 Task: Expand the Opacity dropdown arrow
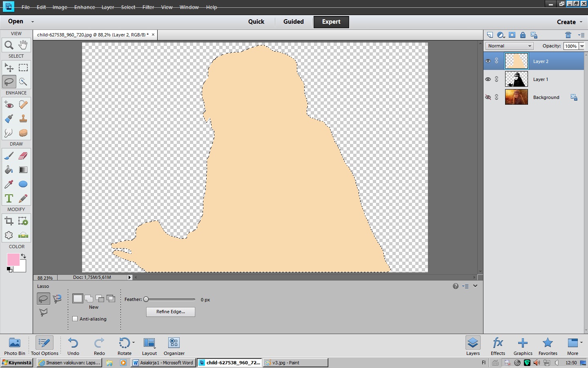coord(582,46)
